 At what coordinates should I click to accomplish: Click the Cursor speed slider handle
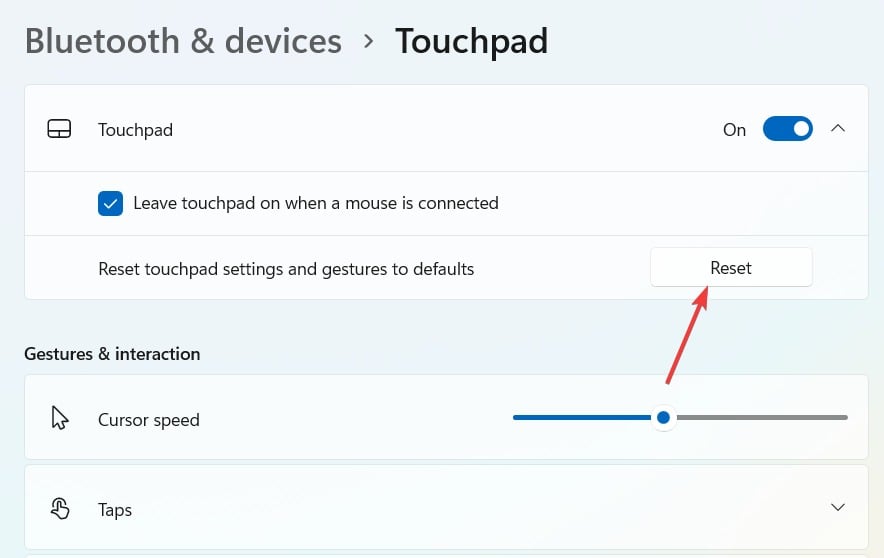(x=663, y=417)
